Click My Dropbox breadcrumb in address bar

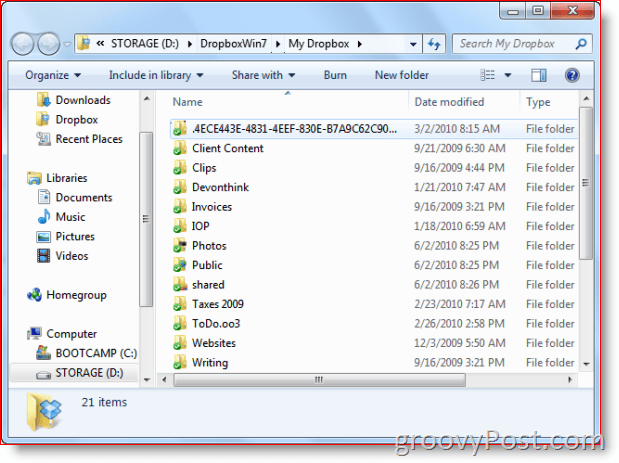[x=319, y=43]
